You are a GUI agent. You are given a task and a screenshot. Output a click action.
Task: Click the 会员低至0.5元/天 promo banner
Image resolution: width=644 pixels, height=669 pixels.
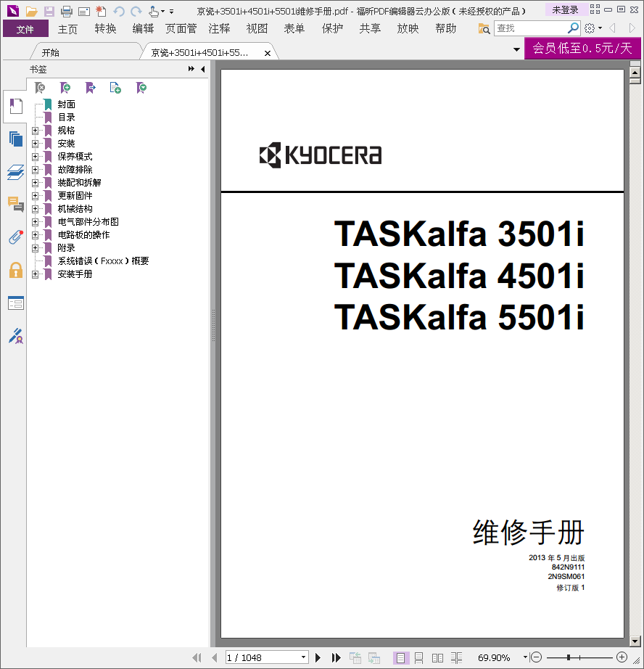[582, 48]
